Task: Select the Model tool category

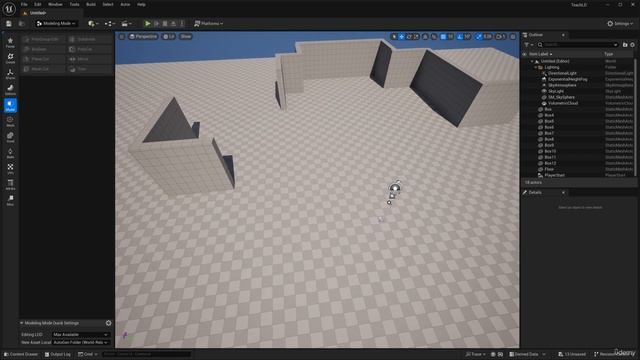Action: [10, 105]
